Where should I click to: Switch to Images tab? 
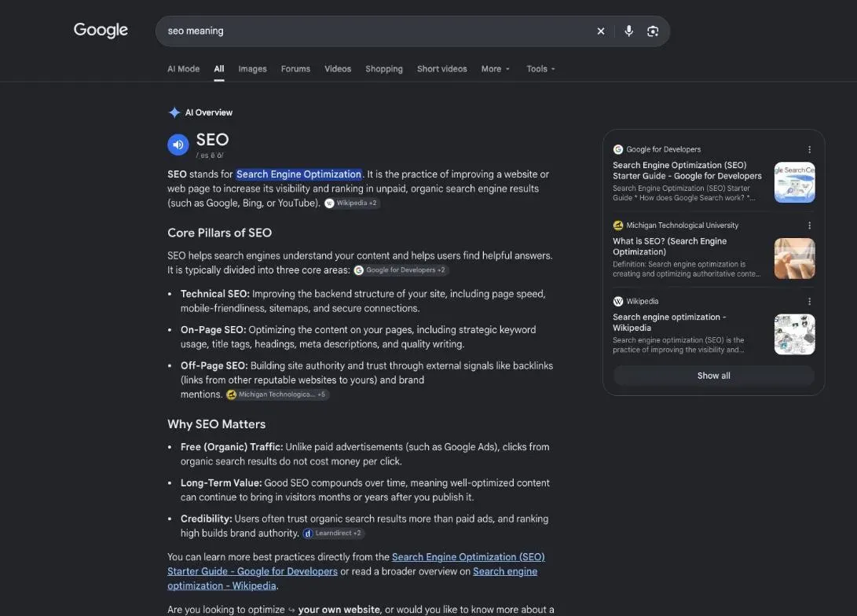(252, 69)
